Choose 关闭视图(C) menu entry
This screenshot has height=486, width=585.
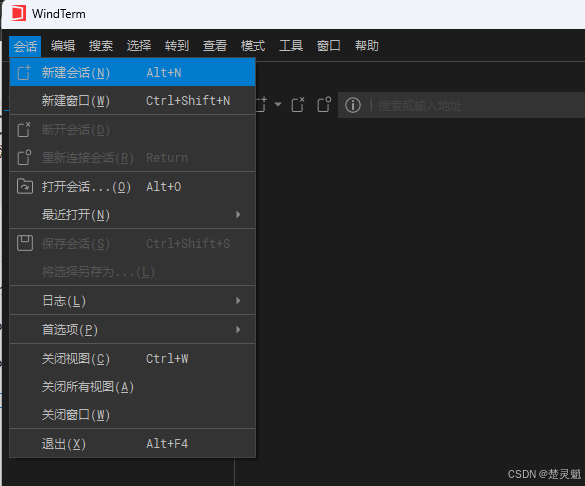[x=132, y=359]
